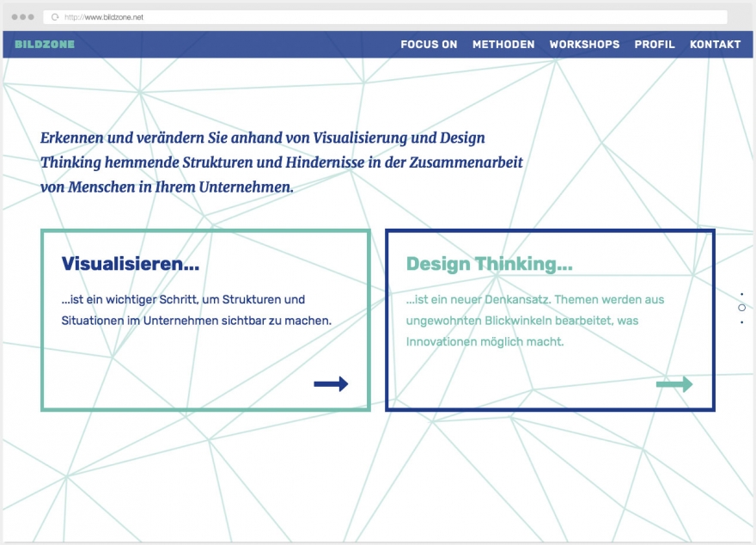Click the green arrow in Design Thinking card
Screen dimensions: 756x545
[x=674, y=384]
